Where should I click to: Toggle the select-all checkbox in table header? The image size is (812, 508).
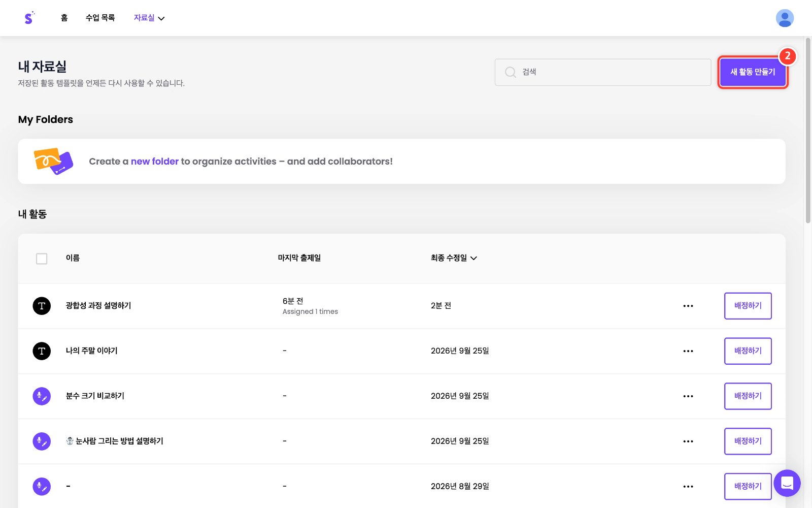42,259
